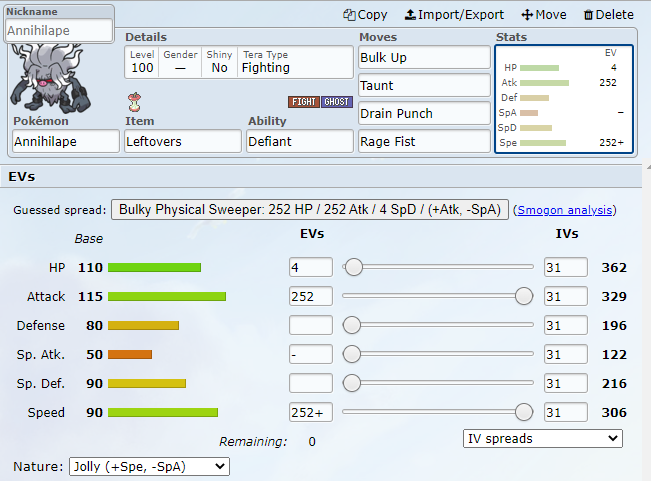Open the Import/Export option
Screen dimensions: 651x481
pos(454,15)
